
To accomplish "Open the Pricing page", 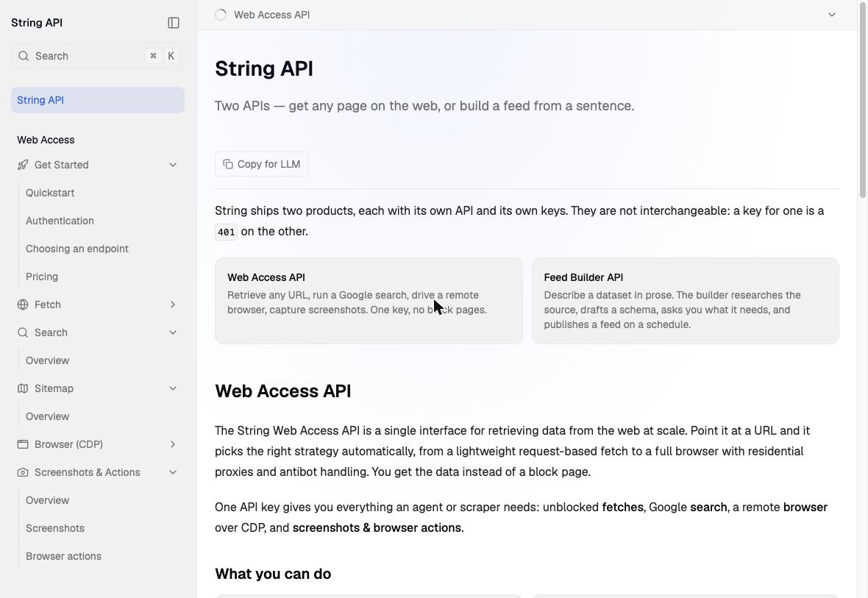I will [x=41, y=277].
